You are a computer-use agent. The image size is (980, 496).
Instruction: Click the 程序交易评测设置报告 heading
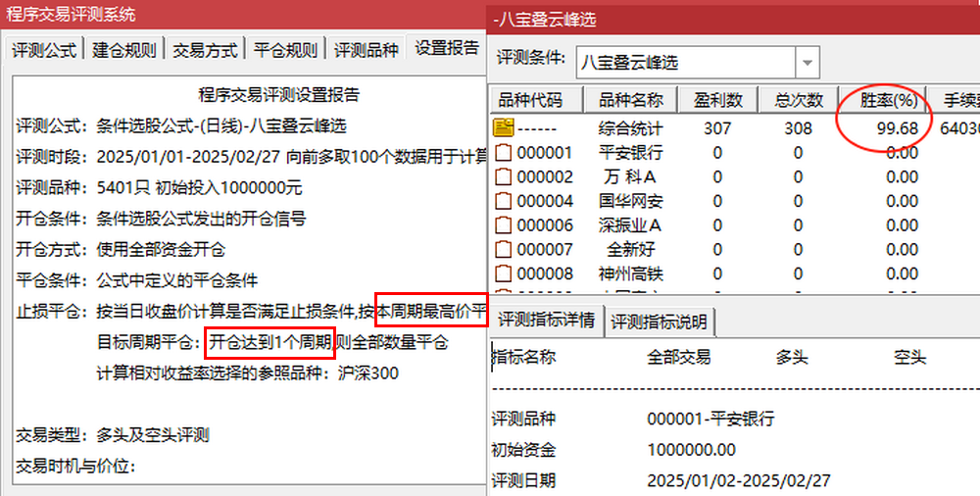tap(278, 95)
